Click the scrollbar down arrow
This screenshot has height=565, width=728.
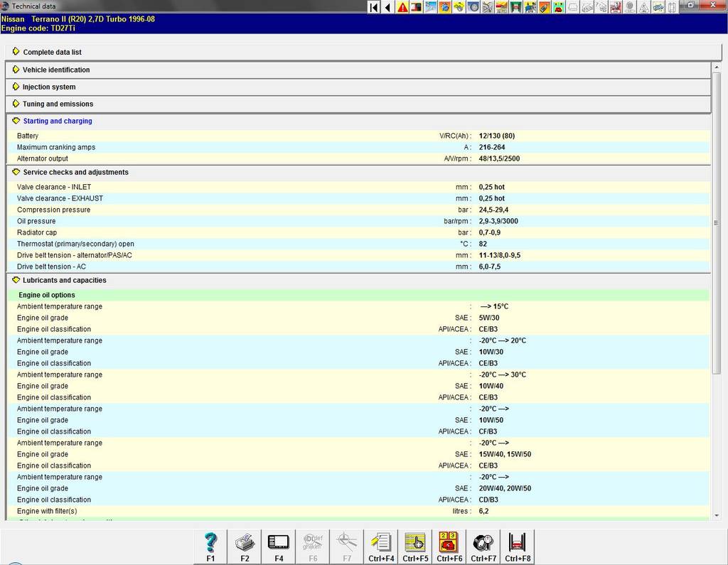(717, 515)
